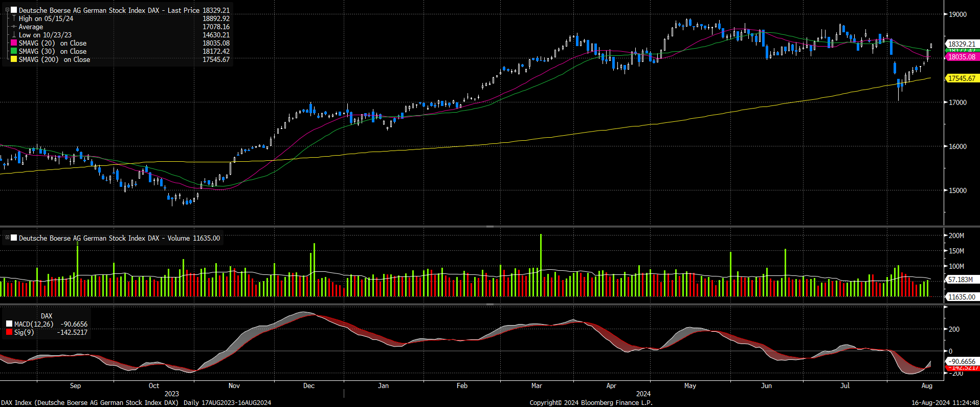Select the 'Low on 10/23/23' legend label

tap(45, 35)
